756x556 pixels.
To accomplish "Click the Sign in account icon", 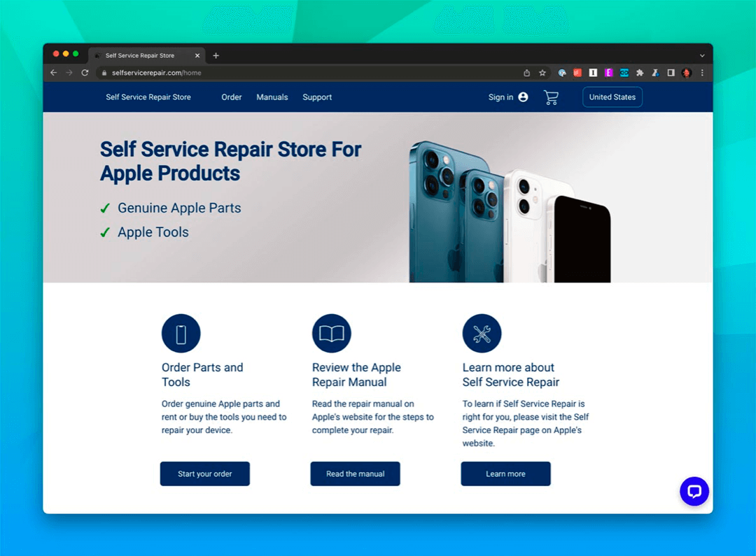I will pyautogui.click(x=523, y=97).
